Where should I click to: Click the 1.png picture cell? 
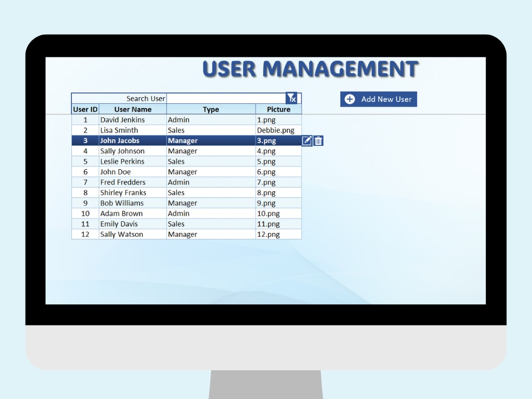pos(279,120)
